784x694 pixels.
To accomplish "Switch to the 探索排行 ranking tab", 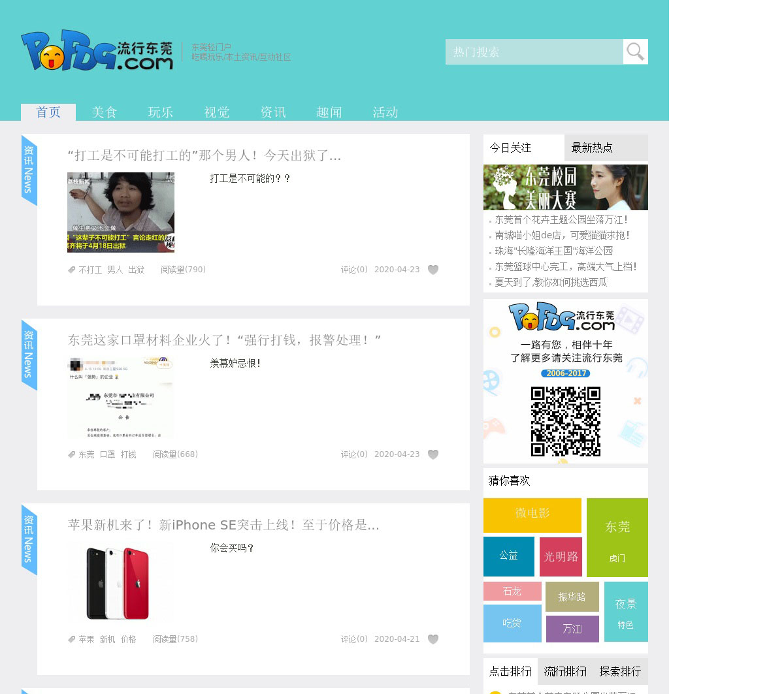I will click(x=620, y=671).
